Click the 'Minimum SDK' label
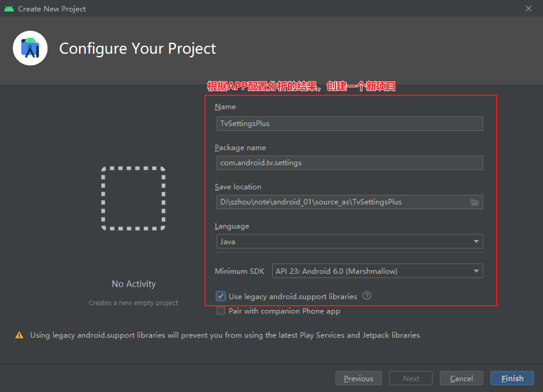The width and height of the screenshot is (543, 392). [240, 271]
